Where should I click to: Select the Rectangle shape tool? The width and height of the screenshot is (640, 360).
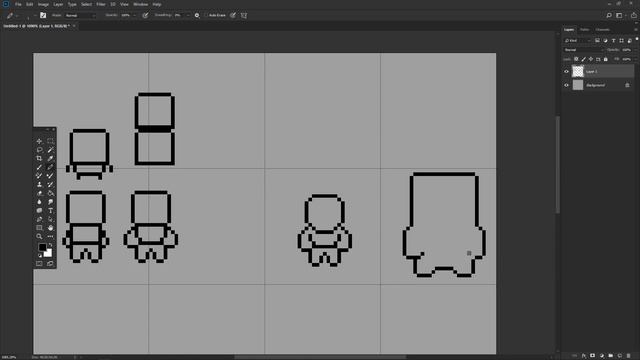click(x=39, y=228)
